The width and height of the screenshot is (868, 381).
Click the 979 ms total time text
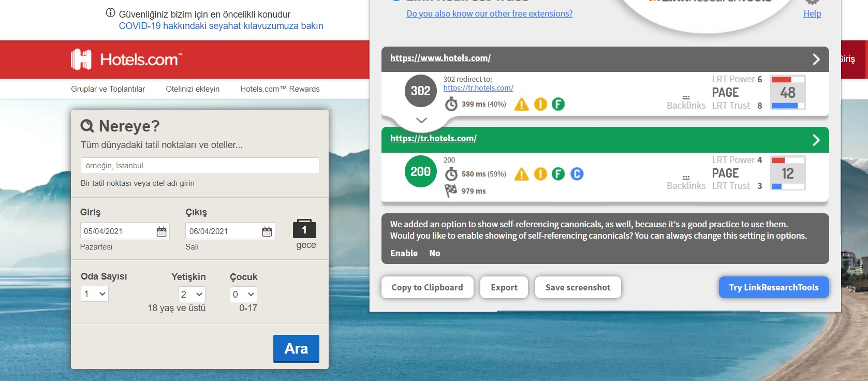coord(474,191)
